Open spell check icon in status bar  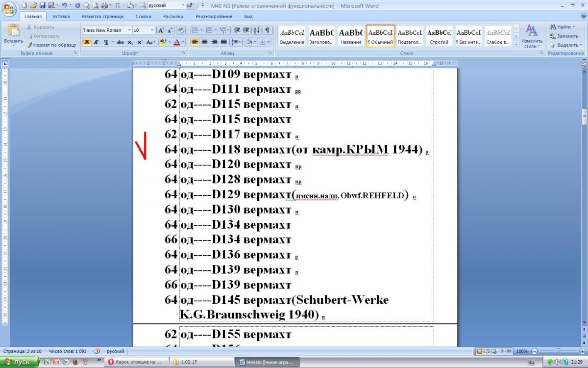(x=97, y=351)
